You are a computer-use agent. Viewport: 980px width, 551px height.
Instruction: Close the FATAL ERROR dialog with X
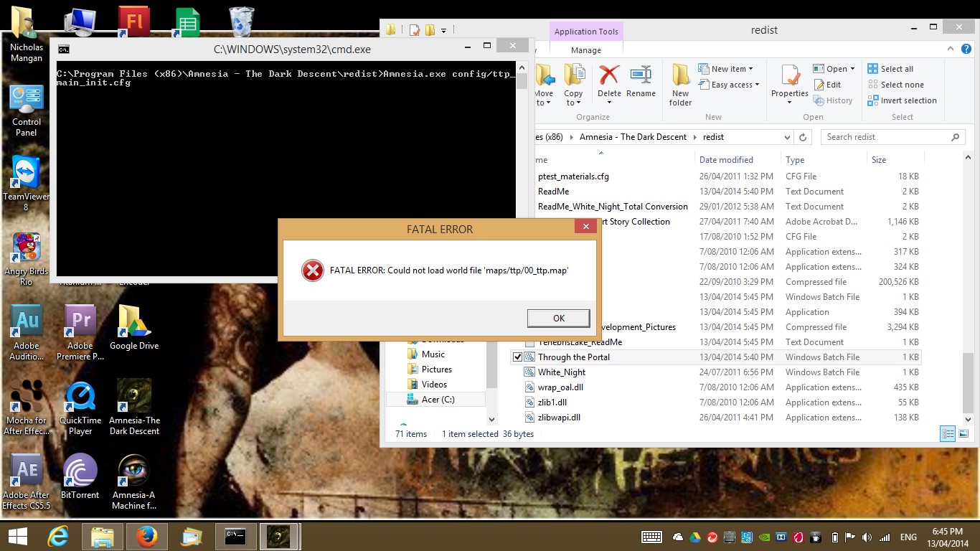pos(585,227)
